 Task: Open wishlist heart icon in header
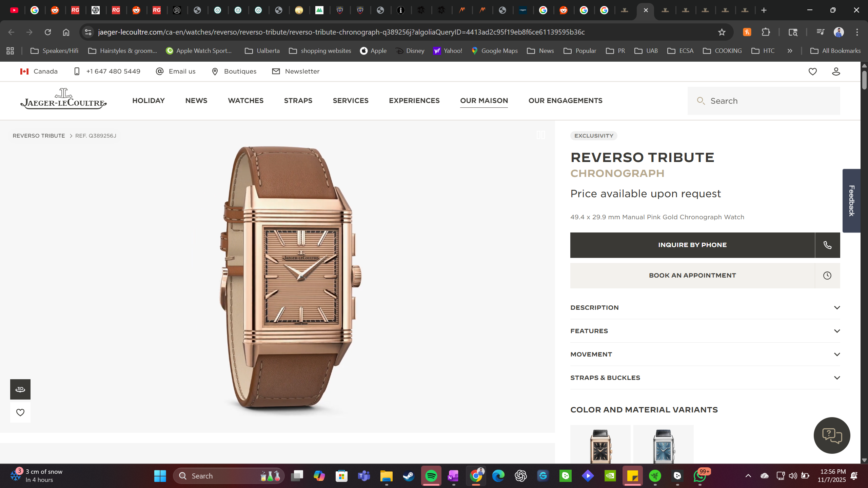pos(812,72)
